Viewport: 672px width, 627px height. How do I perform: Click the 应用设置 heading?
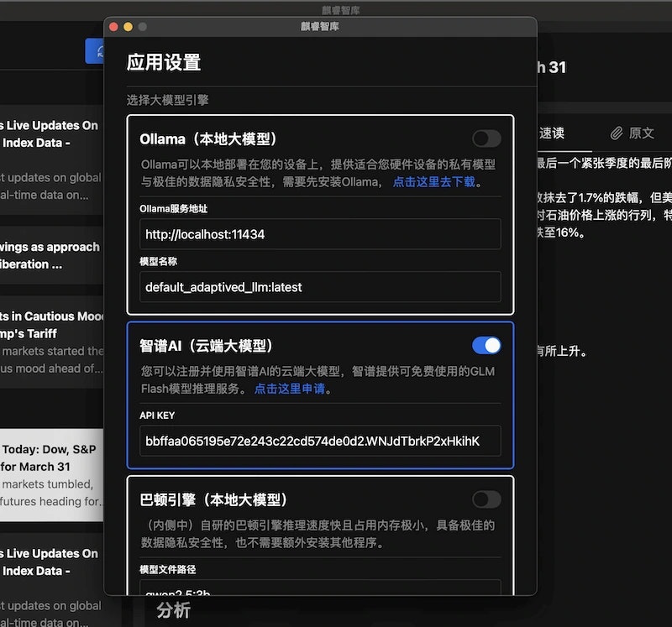(x=164, y=62)
